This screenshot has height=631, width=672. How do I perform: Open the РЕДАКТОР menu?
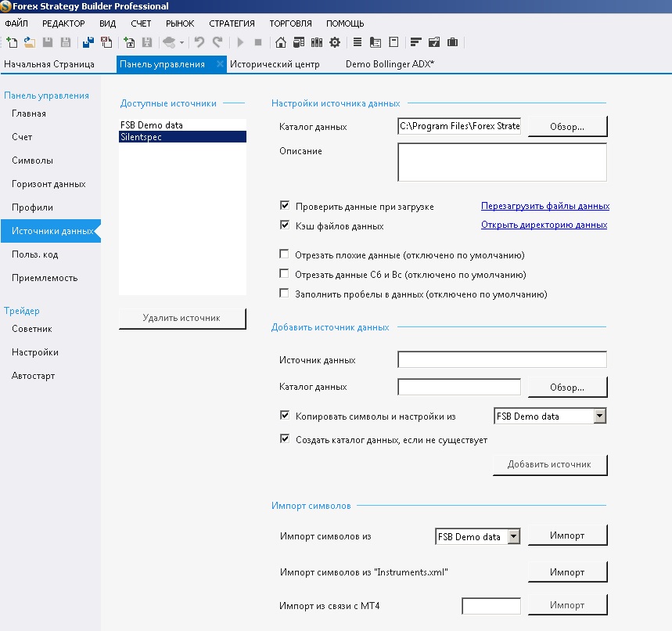[x=63, y=23]
